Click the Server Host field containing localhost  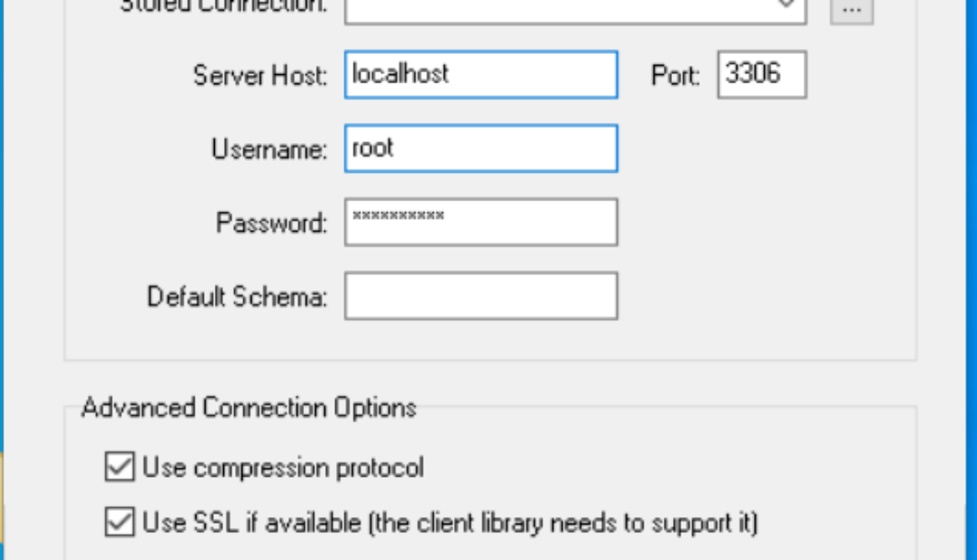tap(481, 75)
